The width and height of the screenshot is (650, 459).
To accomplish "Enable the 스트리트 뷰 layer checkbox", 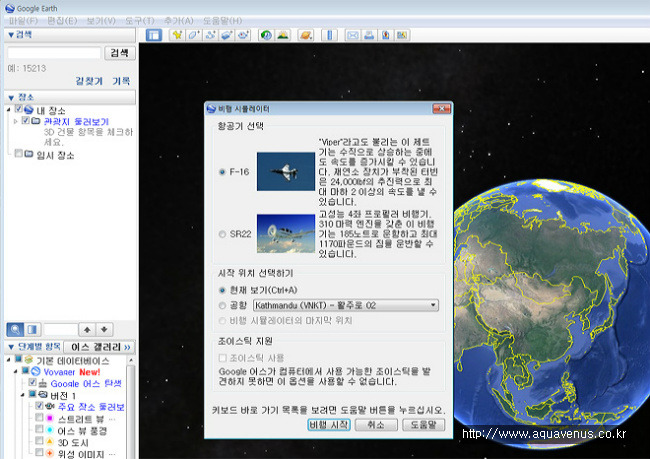I will [39, 417].
